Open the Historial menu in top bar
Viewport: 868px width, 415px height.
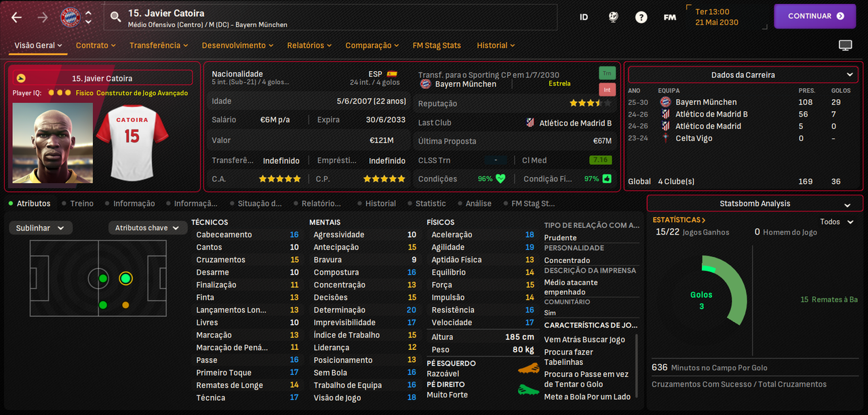[x=496, y=45]
